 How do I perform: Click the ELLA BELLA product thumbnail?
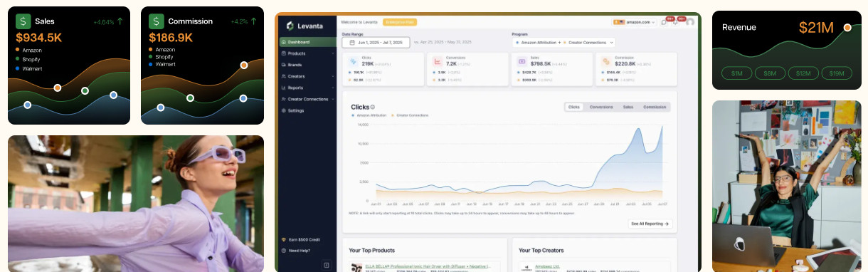(356, 268)
